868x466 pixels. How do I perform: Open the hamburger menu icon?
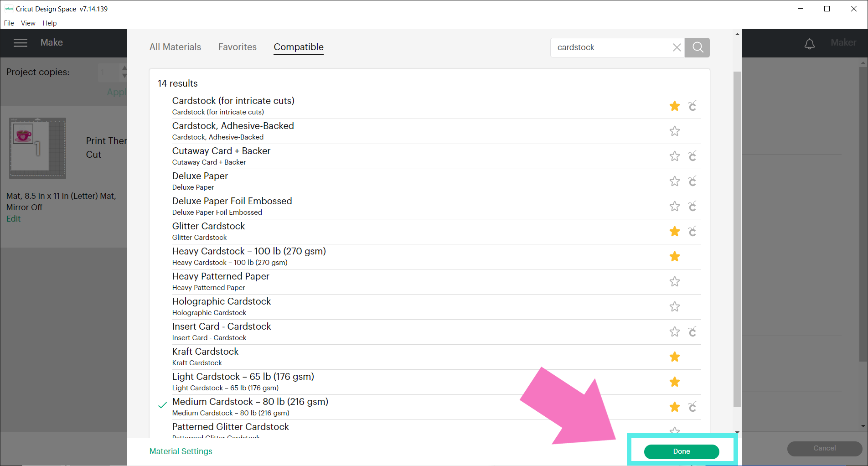point(21,43)
